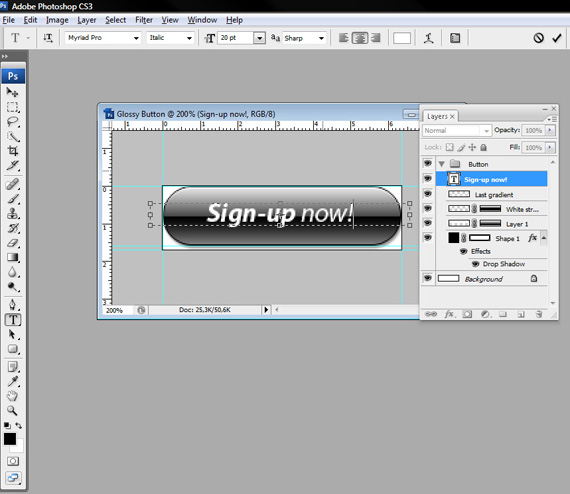The width and height of the screenshot is (570, 494).
Task: Hide the Last gradient layer
Action: coord(428,193)
